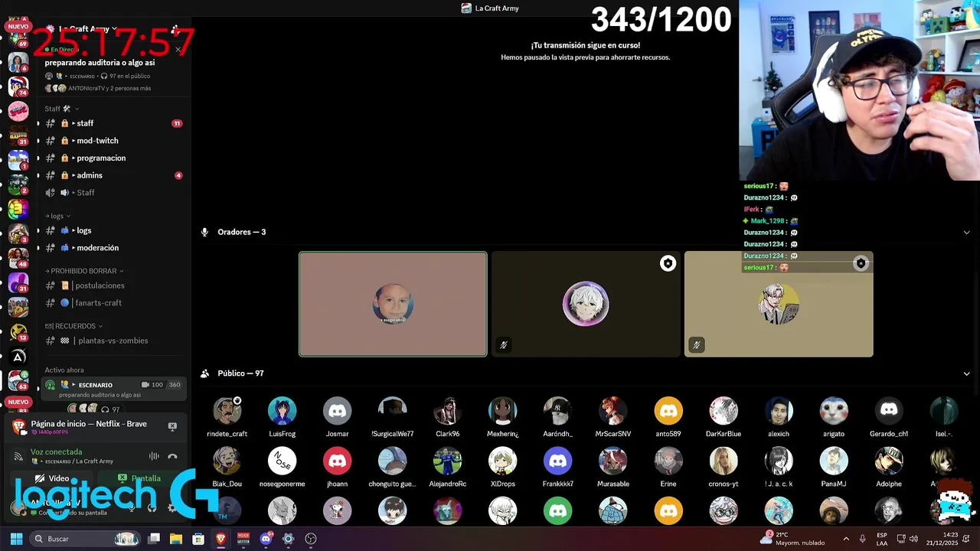
Task: Open the postulaciones channel
Action: (x=113, y=285)
